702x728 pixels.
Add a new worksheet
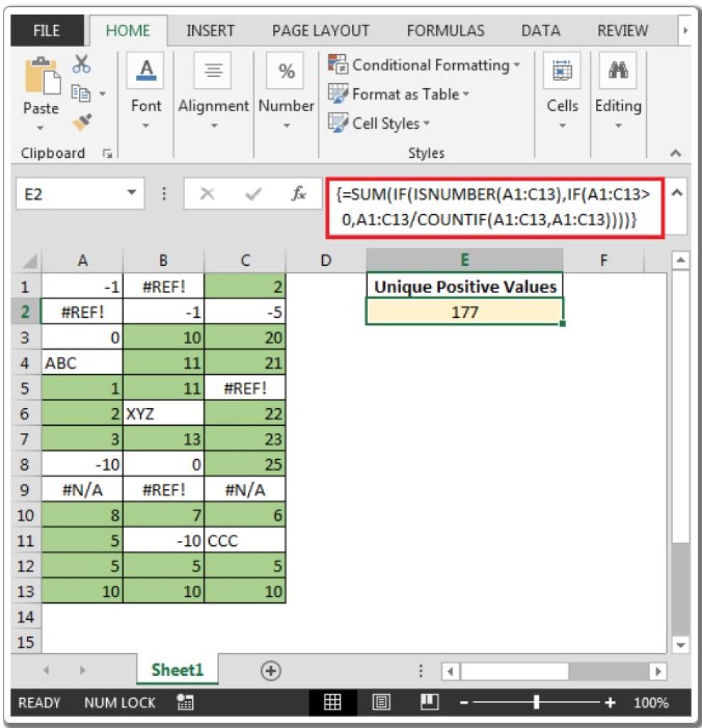271,669
